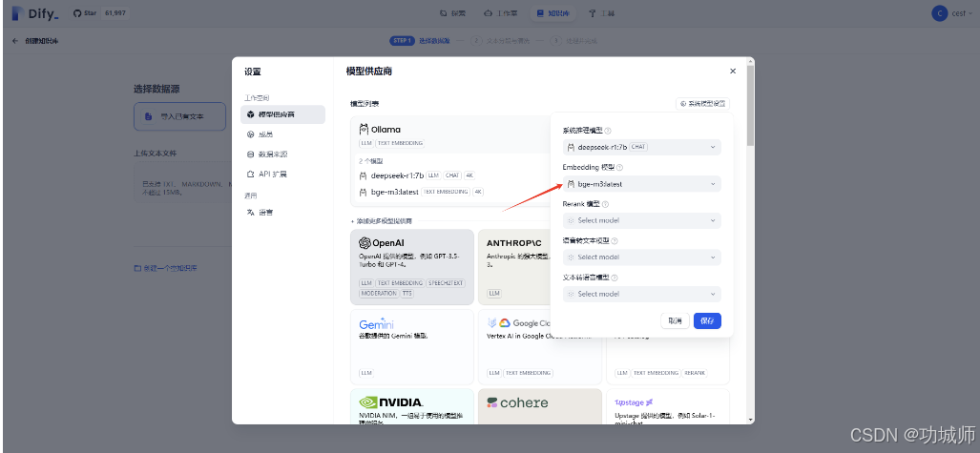Click the ANTHROP\C logo on its card
Screen dimensions: 980x453
[516, 243]
